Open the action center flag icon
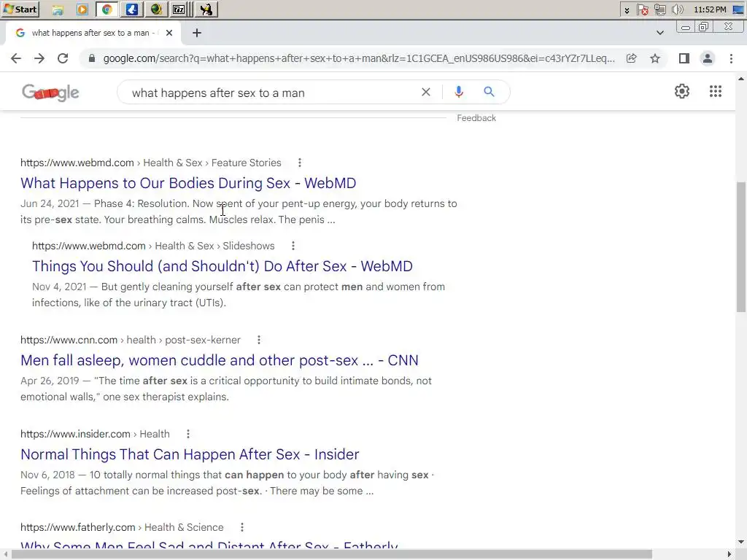747x560 pixels. point(643,9)
